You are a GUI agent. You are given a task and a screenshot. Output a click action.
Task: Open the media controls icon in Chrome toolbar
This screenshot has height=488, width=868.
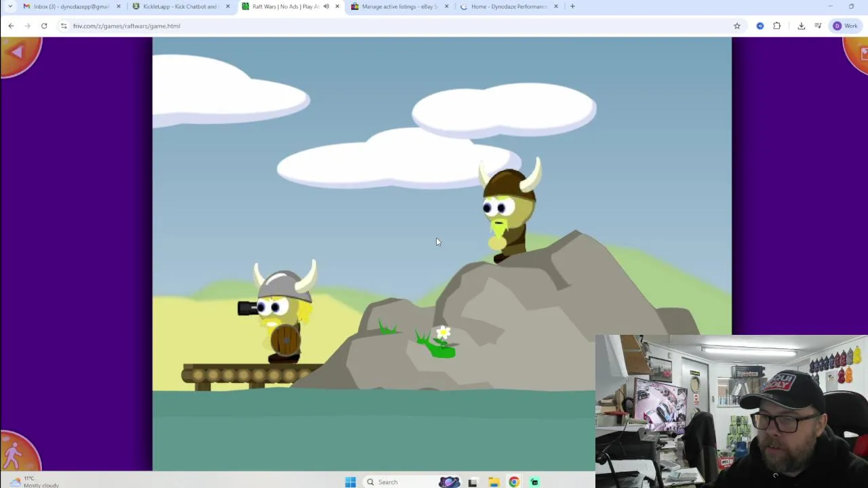[818, 26]
